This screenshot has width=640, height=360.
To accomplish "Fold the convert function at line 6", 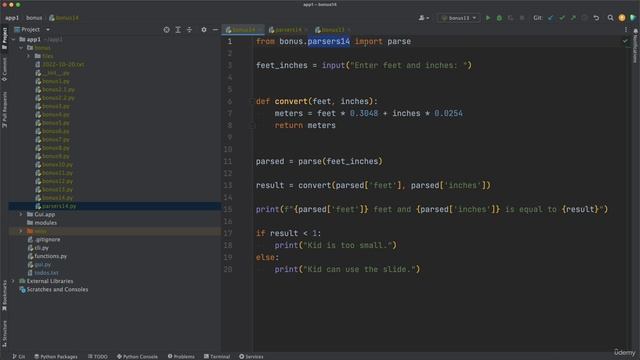I will point(252,101).
